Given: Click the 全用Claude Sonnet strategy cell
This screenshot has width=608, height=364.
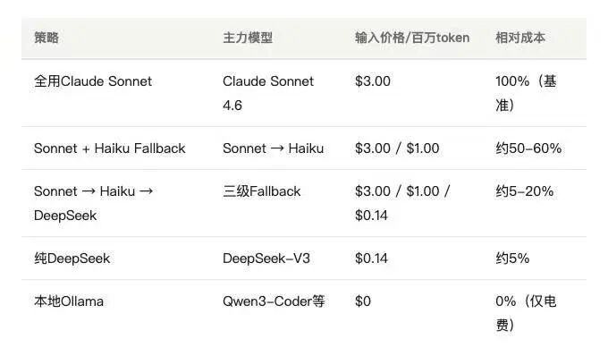Looking at the screenshot, I should pos(93,81).
